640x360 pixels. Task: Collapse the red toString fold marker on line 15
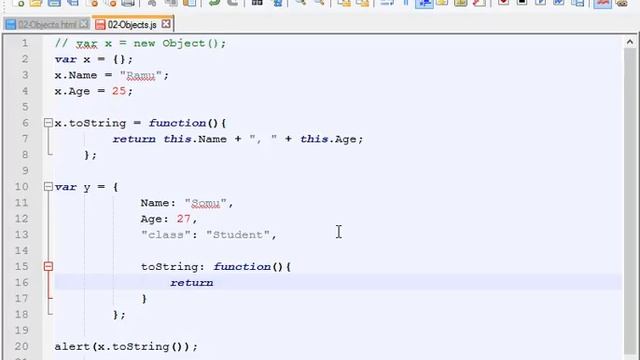[x=48, y=267]
